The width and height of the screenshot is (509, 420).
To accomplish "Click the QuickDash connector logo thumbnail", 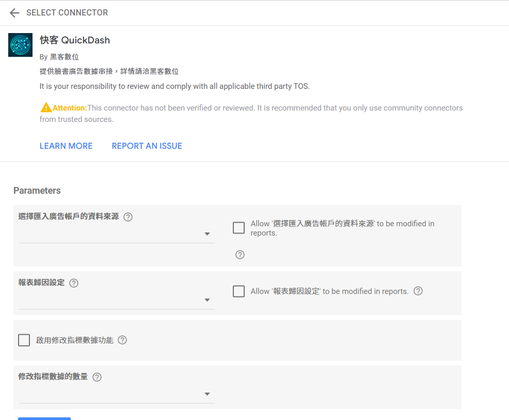I will click(x=21, y=45).
